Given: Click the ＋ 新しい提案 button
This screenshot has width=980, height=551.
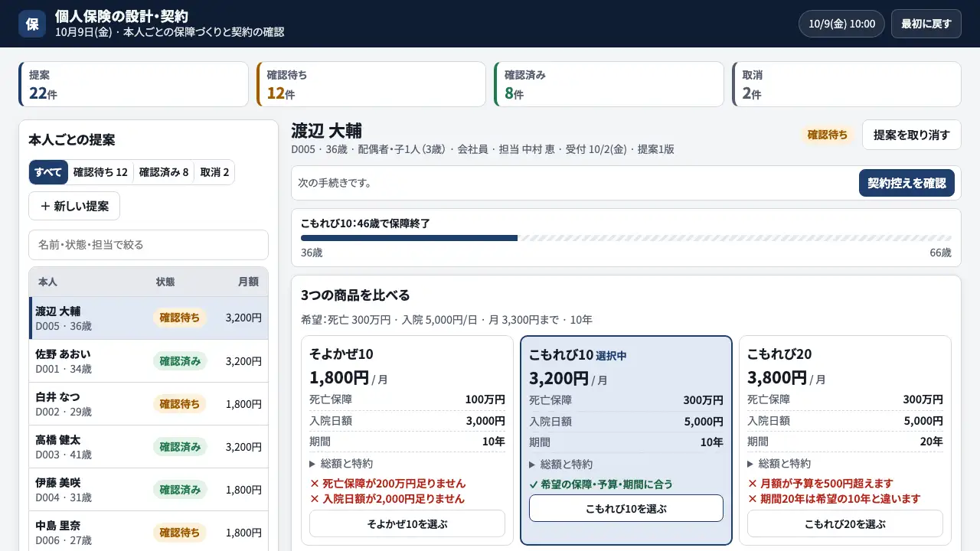Looking at the screenshot, I should (74, 206).
